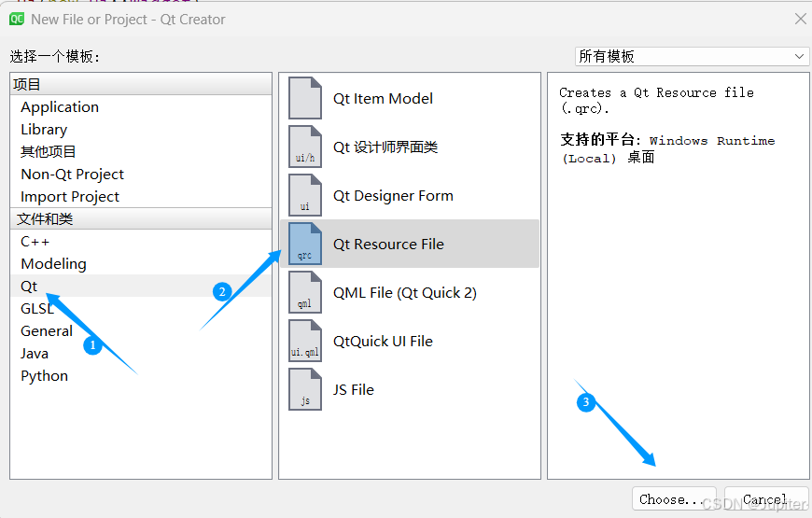Screen dimensions: 812x518
Task: Select C++ under files and classes
Action: click(x=141, y=242)
